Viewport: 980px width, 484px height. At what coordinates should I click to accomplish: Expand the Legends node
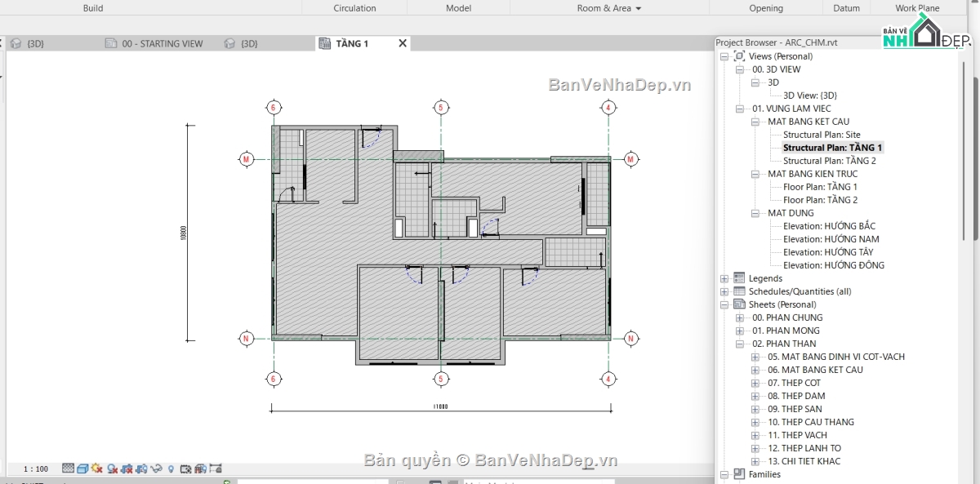(724, 278)
